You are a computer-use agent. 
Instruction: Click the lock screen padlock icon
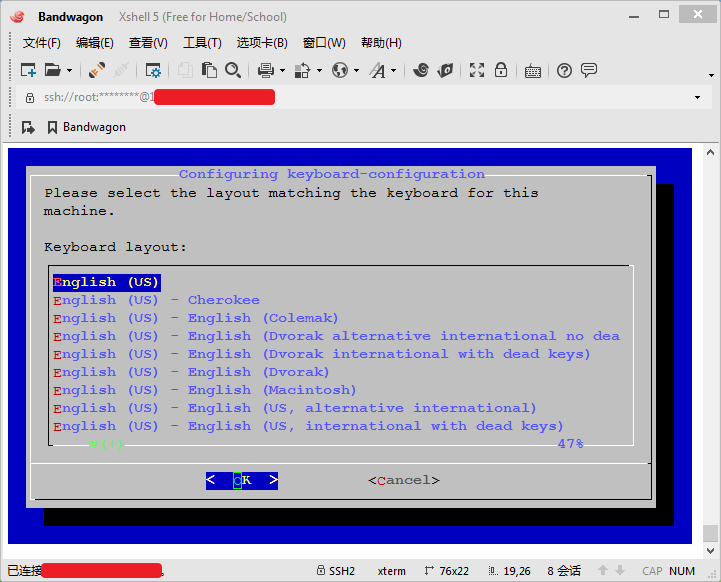click(500, 70)
